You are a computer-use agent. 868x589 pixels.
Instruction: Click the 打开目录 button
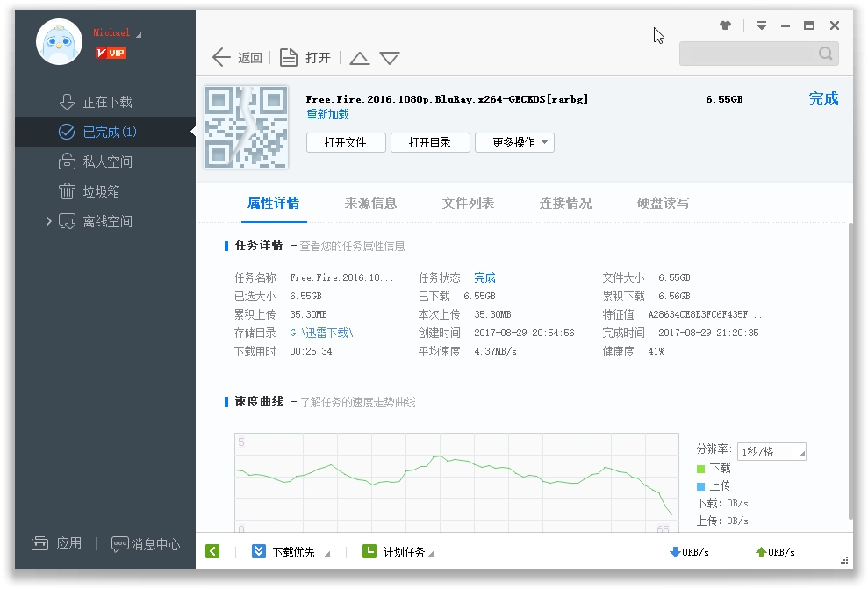click(x=430, y=142)
